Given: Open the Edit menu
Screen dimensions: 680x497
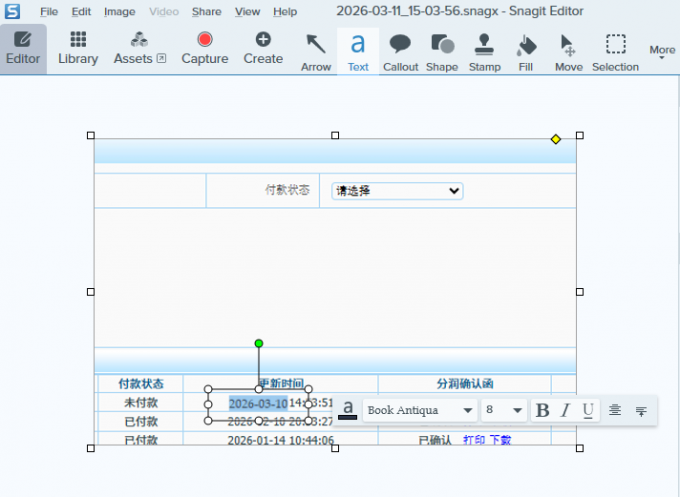Looking at the screenshot, I should (81, 12).
